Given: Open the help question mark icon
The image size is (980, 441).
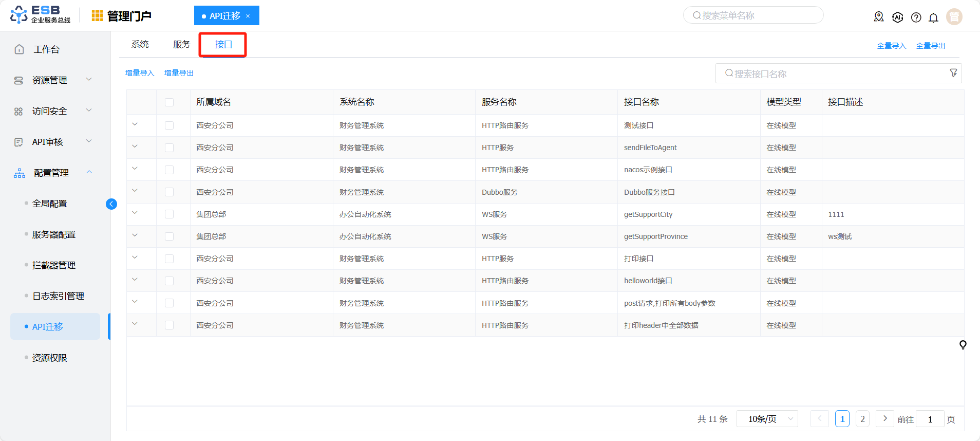Looking at the screenshot, I should [916, 17].
